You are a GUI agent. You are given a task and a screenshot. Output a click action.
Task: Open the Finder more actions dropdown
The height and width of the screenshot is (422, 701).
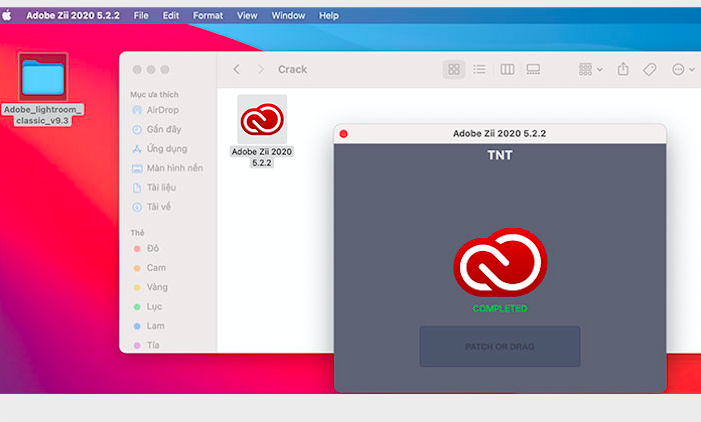(x=683, y=69)
